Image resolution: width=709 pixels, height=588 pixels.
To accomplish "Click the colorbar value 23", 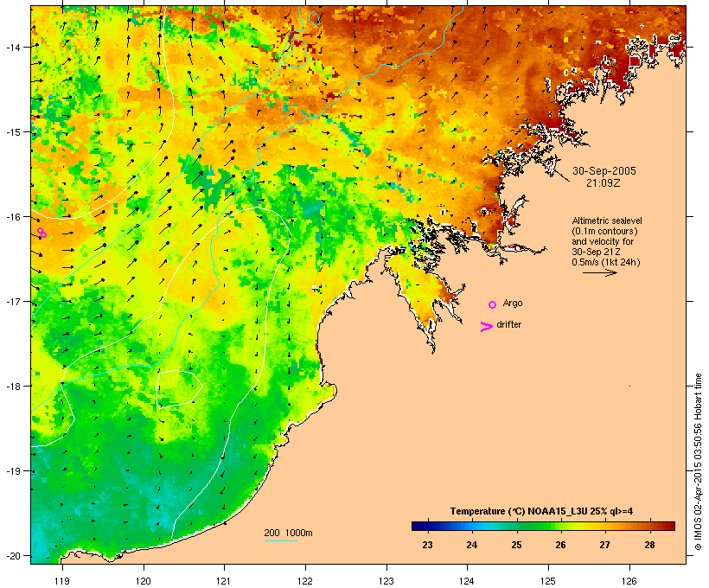I will 427,545.
